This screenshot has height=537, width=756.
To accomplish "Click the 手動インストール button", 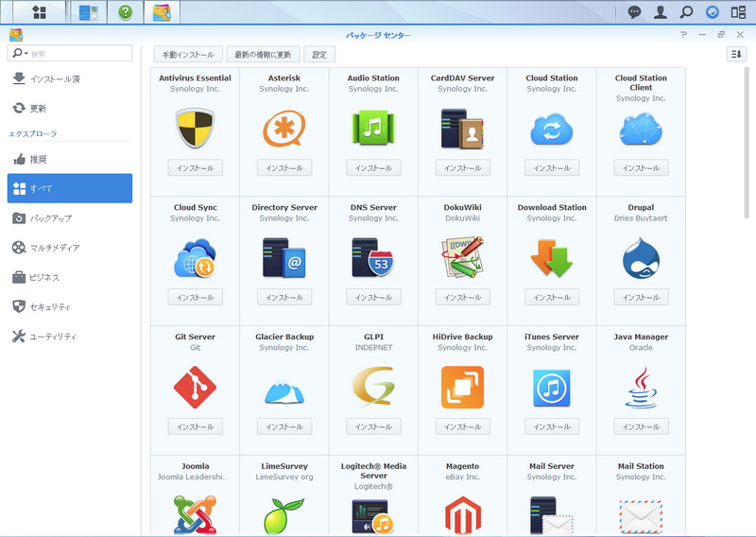I will point(188,55).
